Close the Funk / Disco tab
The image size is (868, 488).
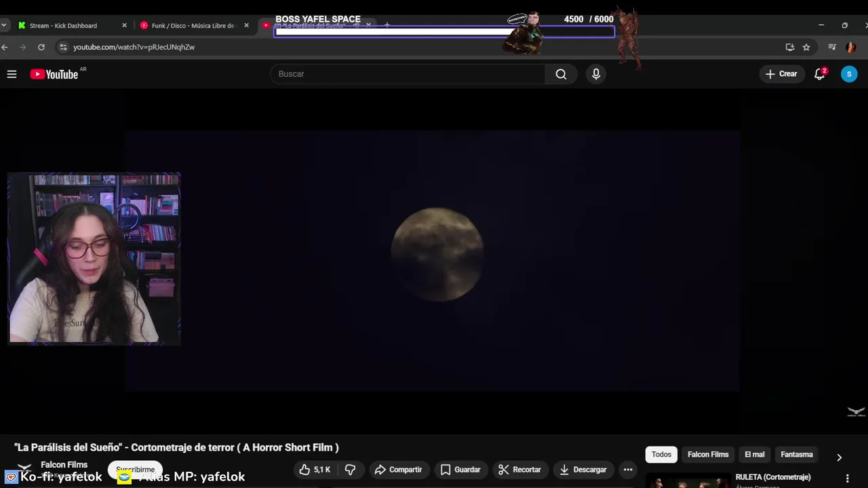coord(246,25)
